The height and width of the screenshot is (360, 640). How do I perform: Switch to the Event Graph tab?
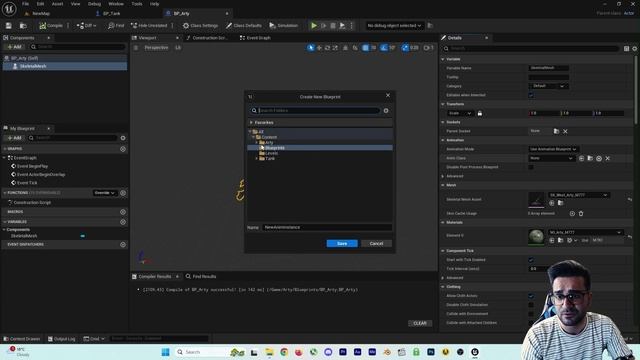click(x=255, y=38)
